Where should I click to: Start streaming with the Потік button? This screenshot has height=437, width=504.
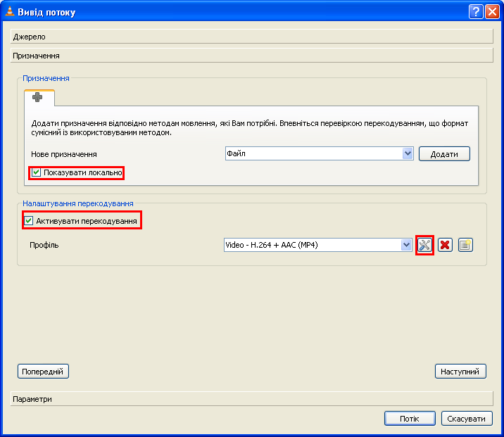pyautogui.click(x=410, y=419)
